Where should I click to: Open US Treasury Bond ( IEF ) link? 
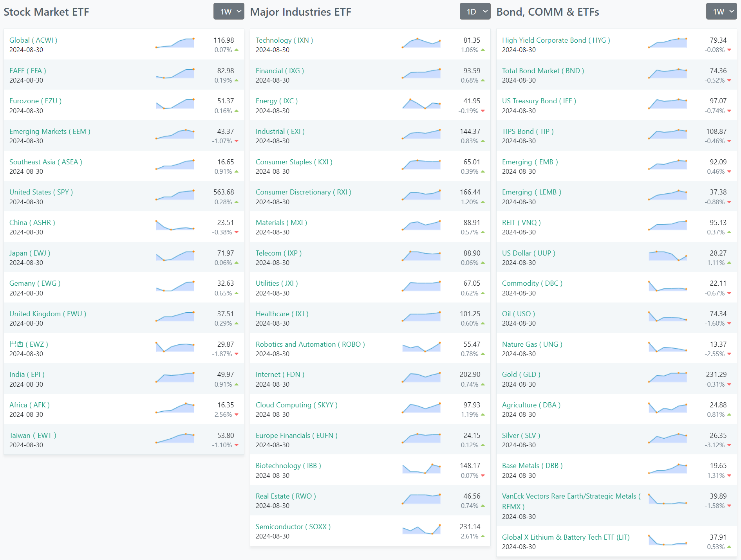(539, 101)
